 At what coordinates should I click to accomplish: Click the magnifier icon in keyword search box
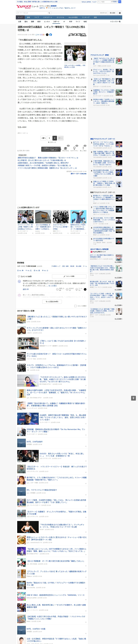pos(49,13)
